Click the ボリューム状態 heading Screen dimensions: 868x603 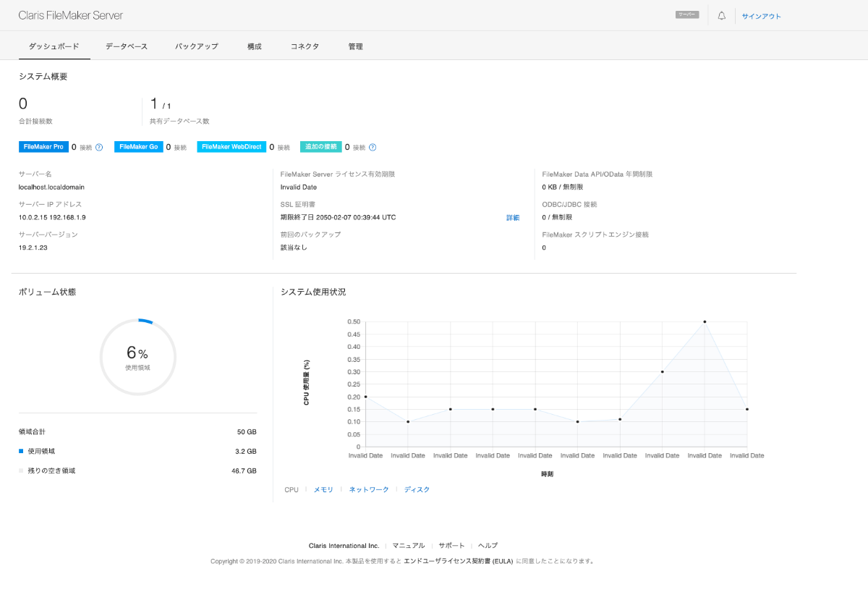click(x=47, y=292)
